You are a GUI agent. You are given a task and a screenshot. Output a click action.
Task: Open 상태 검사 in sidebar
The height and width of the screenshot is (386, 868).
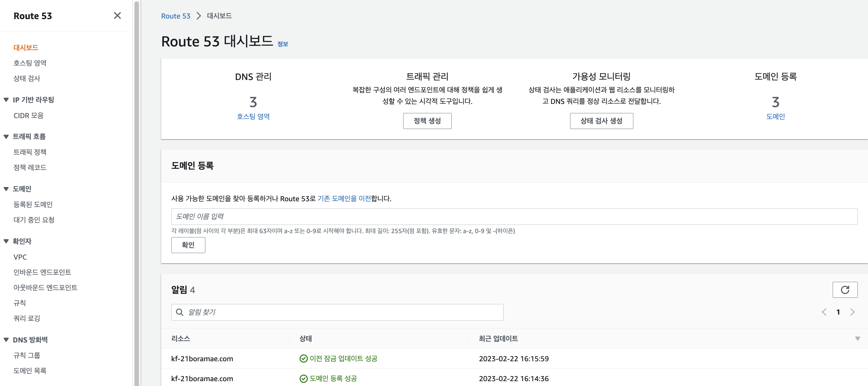(26, 78)
